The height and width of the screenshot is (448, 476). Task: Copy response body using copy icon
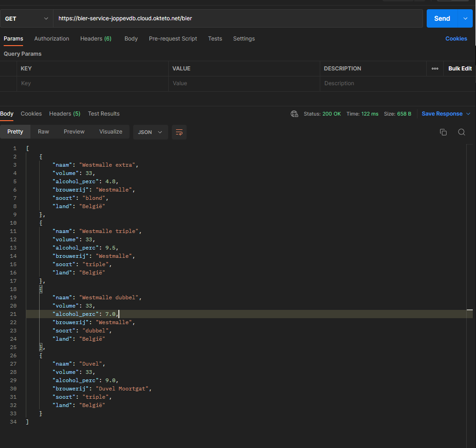443,132
